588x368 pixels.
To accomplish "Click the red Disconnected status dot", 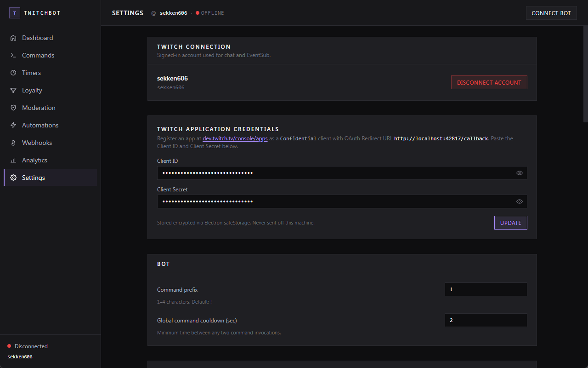I will [x=9, y=346].
